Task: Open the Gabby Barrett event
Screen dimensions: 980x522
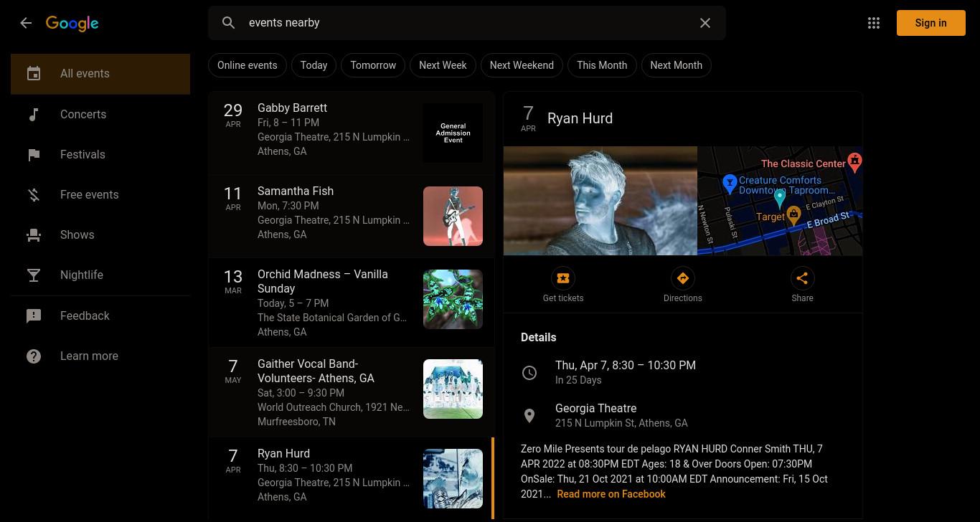Action: point(352,133)
